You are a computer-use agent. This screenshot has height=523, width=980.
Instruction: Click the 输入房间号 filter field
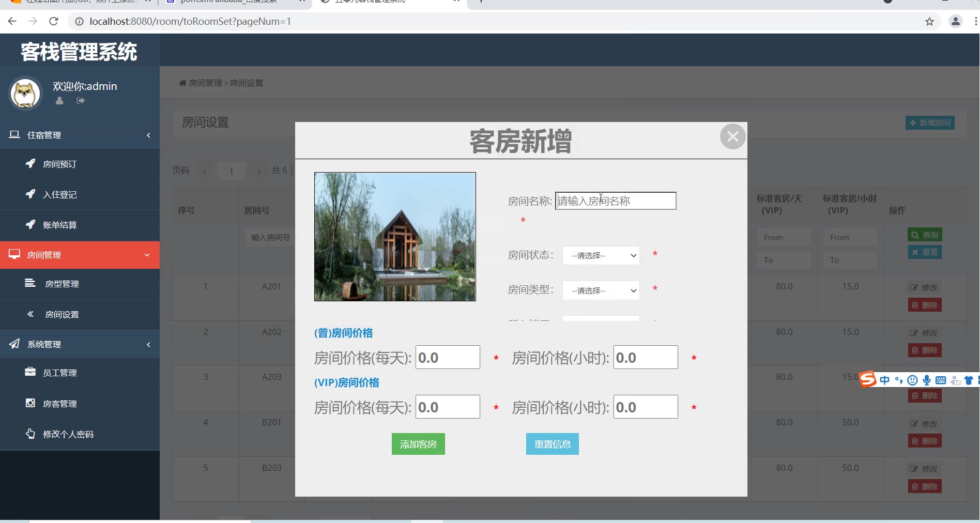(x=270, y=237)
